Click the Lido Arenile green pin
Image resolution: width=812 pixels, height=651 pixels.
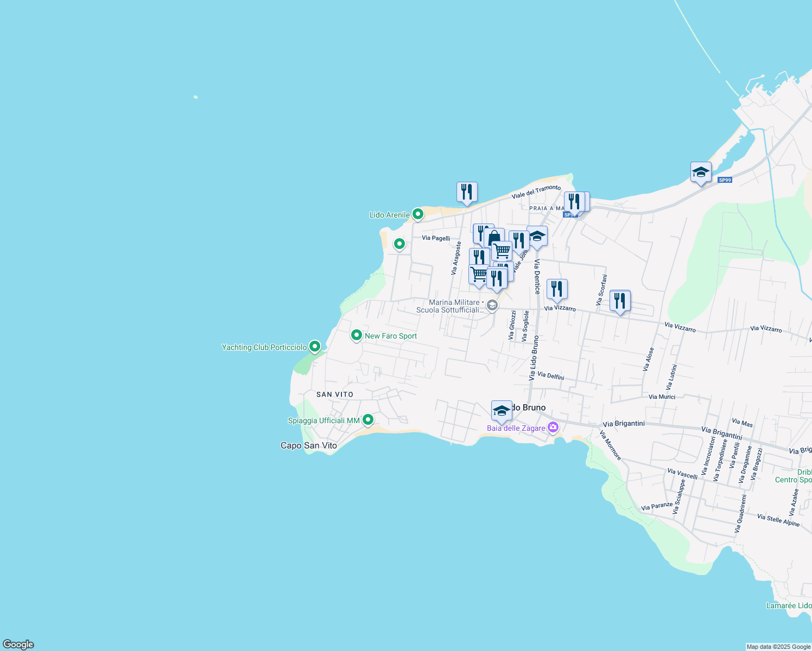click(418, 215)
